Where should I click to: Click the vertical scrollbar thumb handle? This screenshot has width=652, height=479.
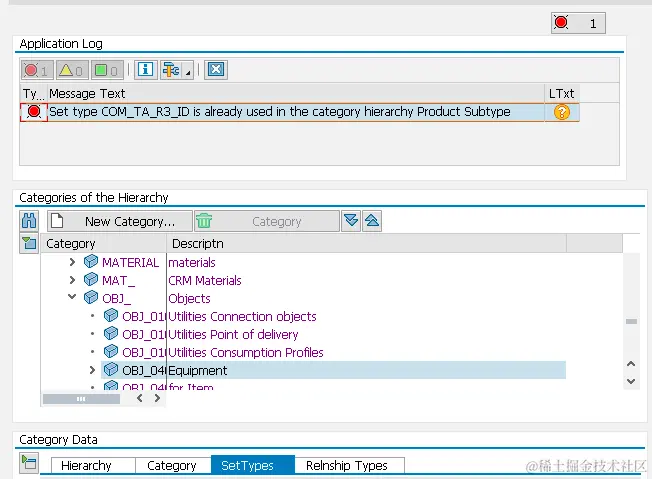631,321
